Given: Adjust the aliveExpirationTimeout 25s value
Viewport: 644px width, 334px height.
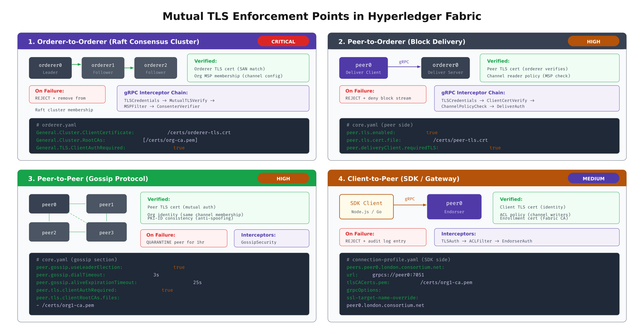Looking at the screenshot, I should (x=198, y=282).
